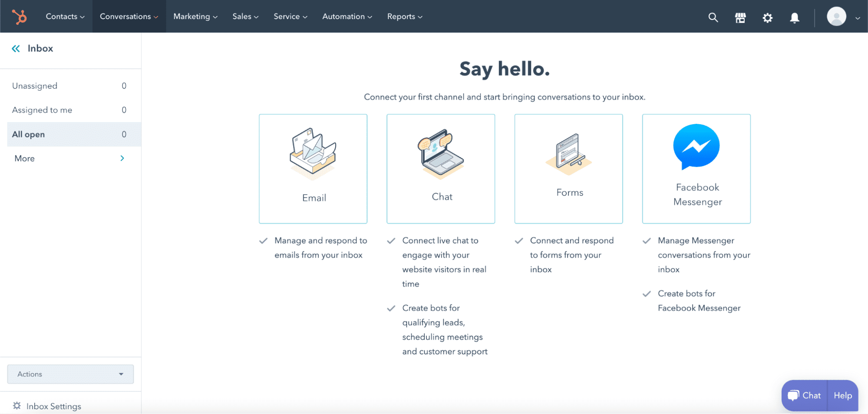Click the Facebook Messenger logo icon
Screen dimensions: 868x414
(x=696, y=147)
